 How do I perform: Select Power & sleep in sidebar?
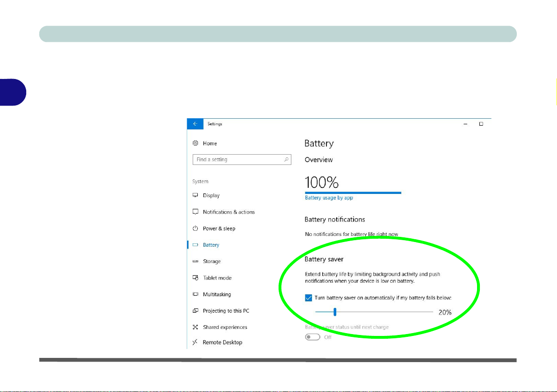[219, 228]
